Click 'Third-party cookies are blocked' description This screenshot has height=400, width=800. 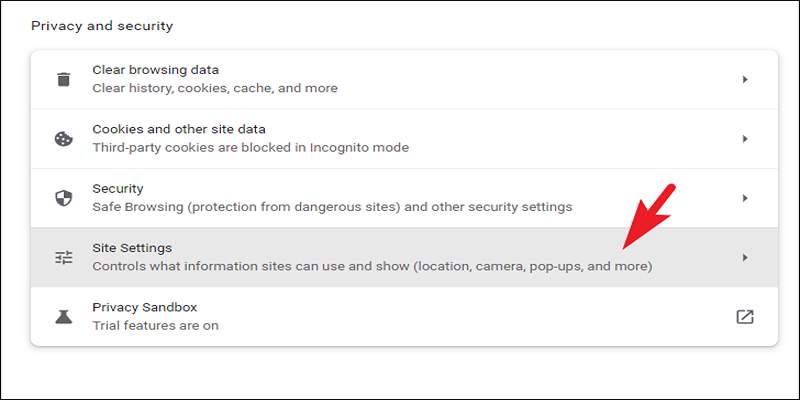tap(250, 148)
